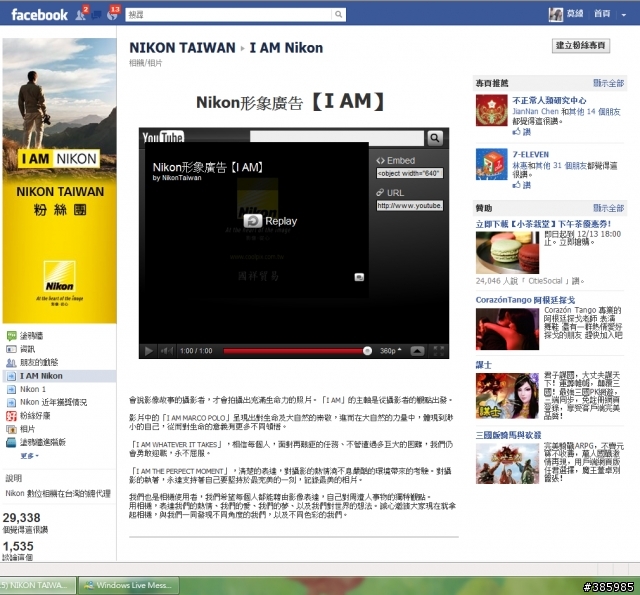Open the macaron tea coupon ad image
This screenshot has width=640, height=595.
(507, 253)
